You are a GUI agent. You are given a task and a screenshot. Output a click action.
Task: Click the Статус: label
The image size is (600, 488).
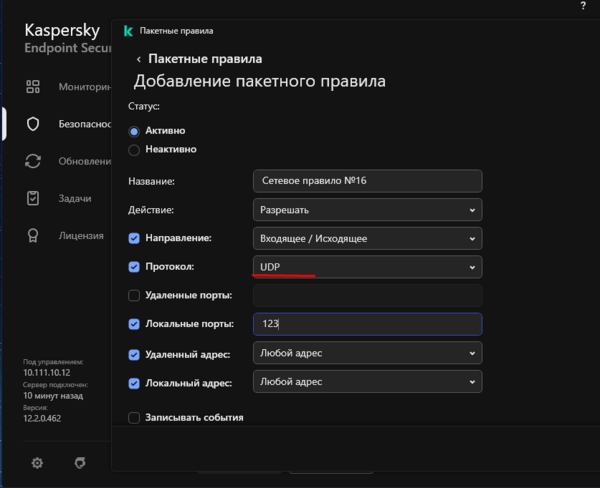click(x=144, y=106)
